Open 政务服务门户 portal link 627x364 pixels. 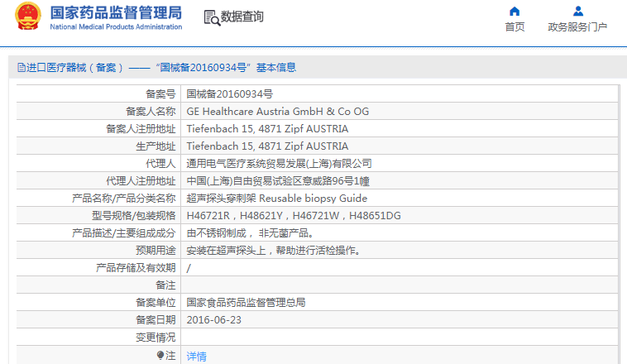[x=577, y=26]
